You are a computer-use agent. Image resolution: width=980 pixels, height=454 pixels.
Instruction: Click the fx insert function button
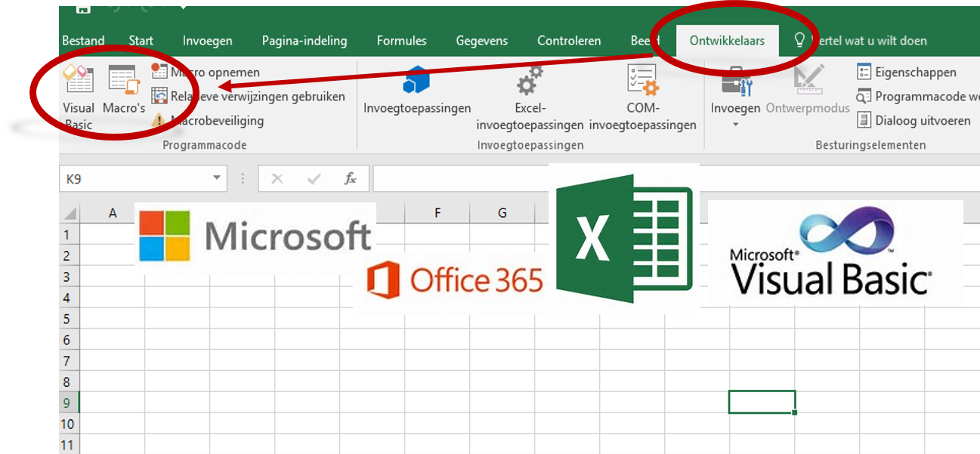click(x=350, y=179)
